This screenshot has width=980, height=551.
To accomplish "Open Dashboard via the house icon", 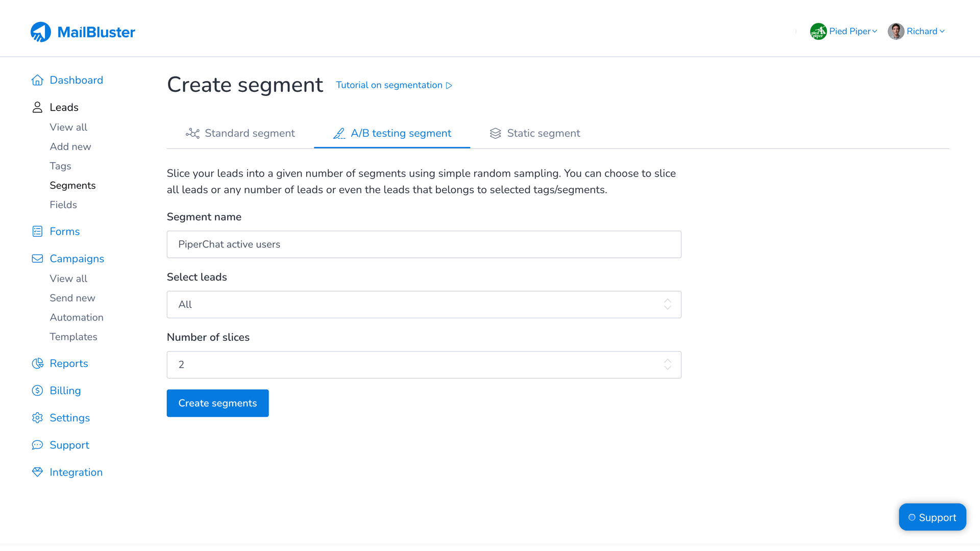I will (x=37, y=80).
